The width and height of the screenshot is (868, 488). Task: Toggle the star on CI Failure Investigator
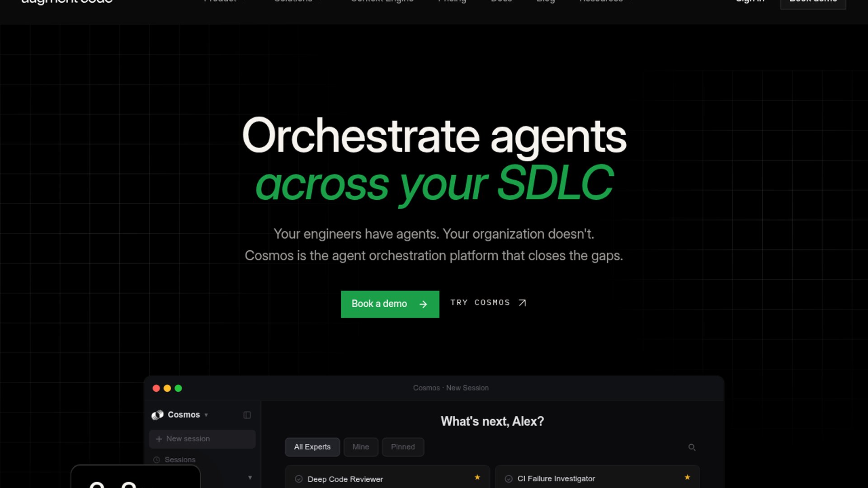(x=687, y=477)
